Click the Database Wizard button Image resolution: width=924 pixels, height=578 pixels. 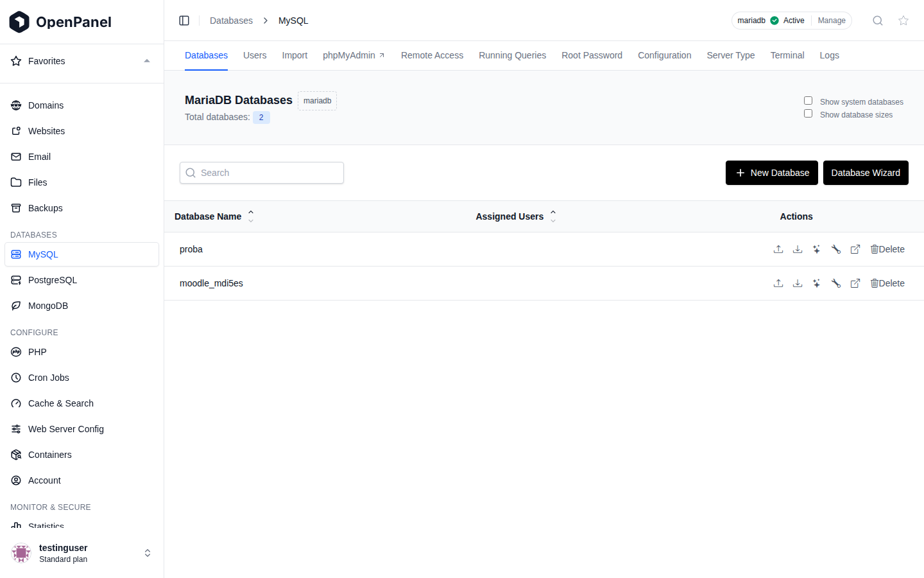866,173
